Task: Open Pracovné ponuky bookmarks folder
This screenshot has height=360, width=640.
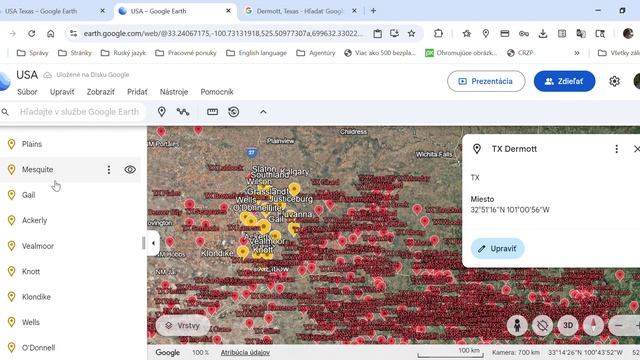Action: [186, 53]
